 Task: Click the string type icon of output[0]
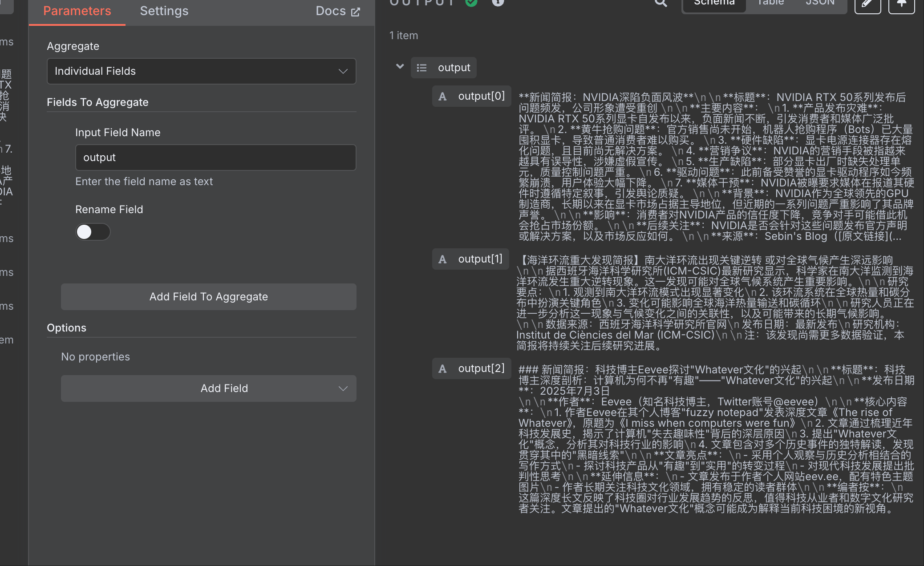[x=442, y=97]
